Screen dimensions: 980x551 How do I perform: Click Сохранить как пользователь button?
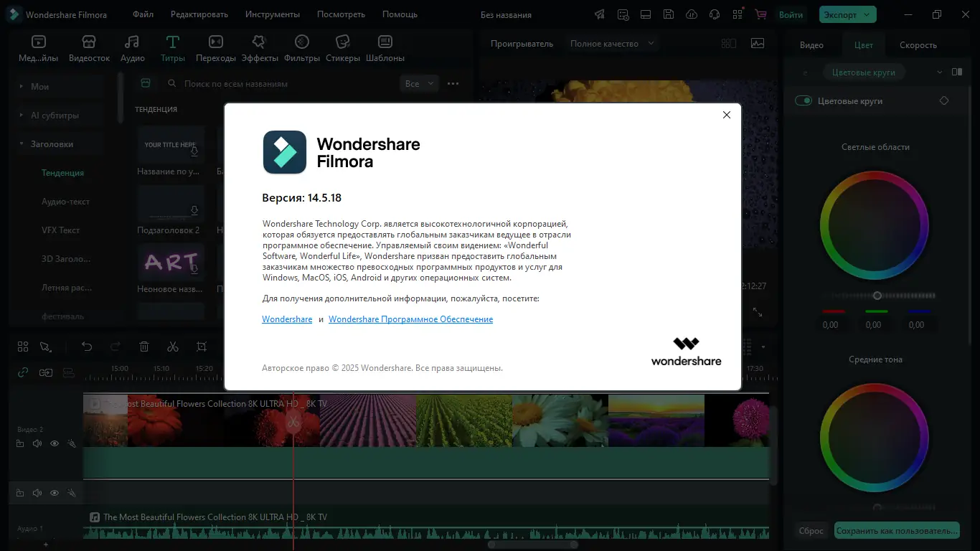point(897,531)
